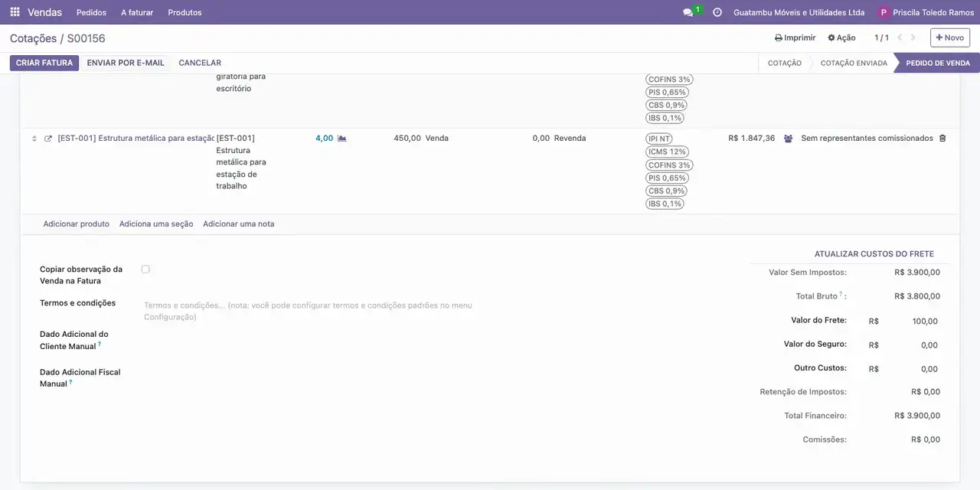The image size is (980, 490).
Task: Open the external link for EST-001 product
Action: click(x=48, y=139)
